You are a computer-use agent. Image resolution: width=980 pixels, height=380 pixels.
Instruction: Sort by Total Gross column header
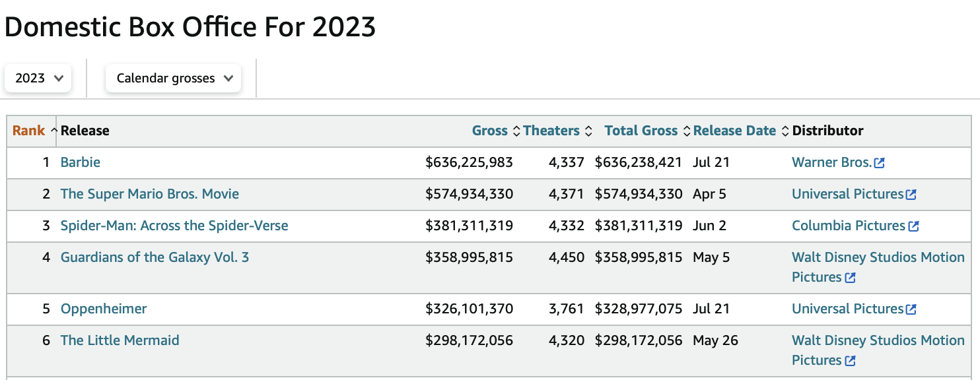[641, 131]
